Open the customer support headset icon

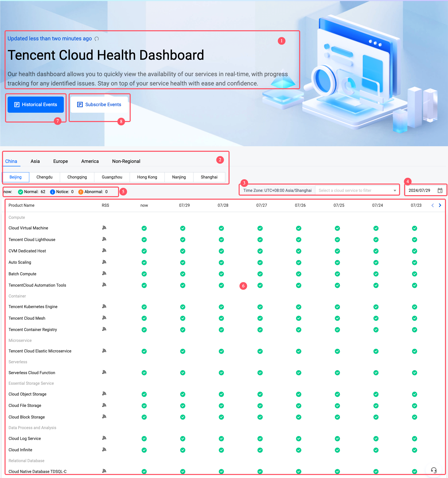coord(434,470)
